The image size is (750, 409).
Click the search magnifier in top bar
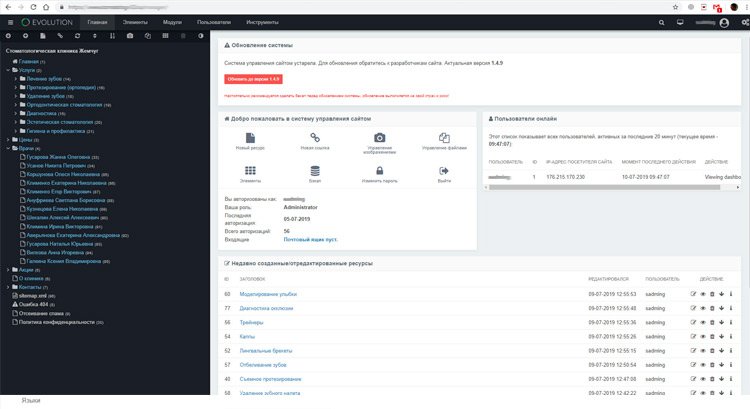coord(662,22)
